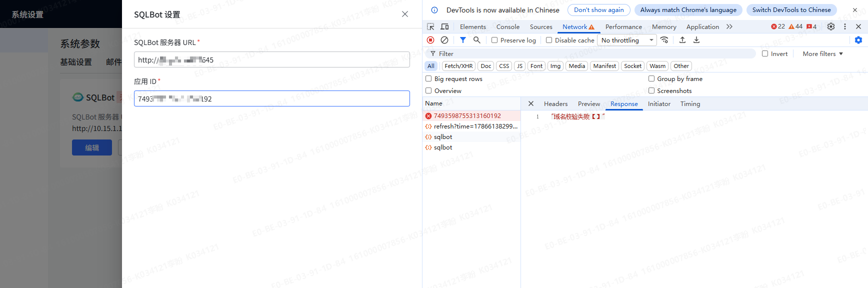Switch to the Console tab
Image resolution: width=868 pixels, height=288 pixels.
pyautogui.click(x=508, y=26)
